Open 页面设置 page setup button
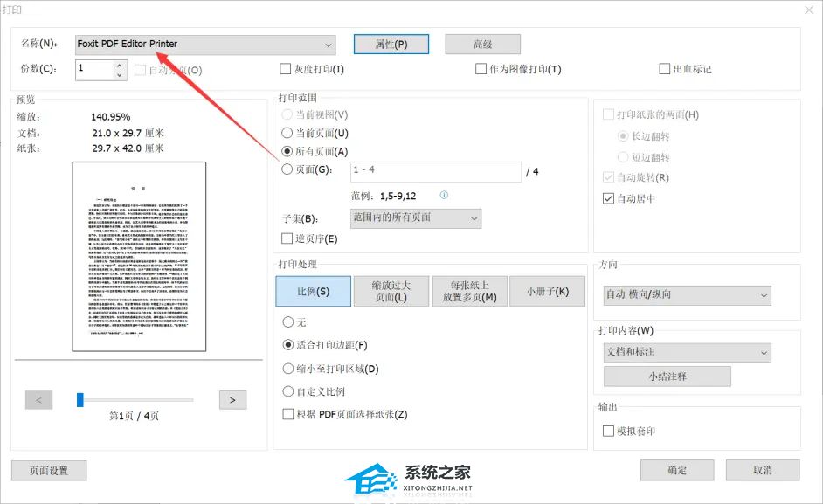823x504 pixels. [49, 471]
